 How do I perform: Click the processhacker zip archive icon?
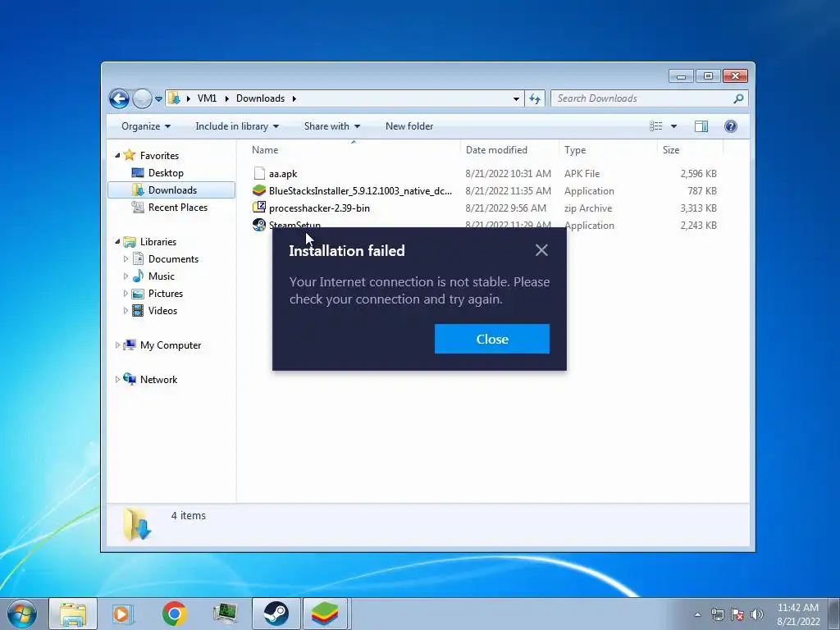pos(259,208)
